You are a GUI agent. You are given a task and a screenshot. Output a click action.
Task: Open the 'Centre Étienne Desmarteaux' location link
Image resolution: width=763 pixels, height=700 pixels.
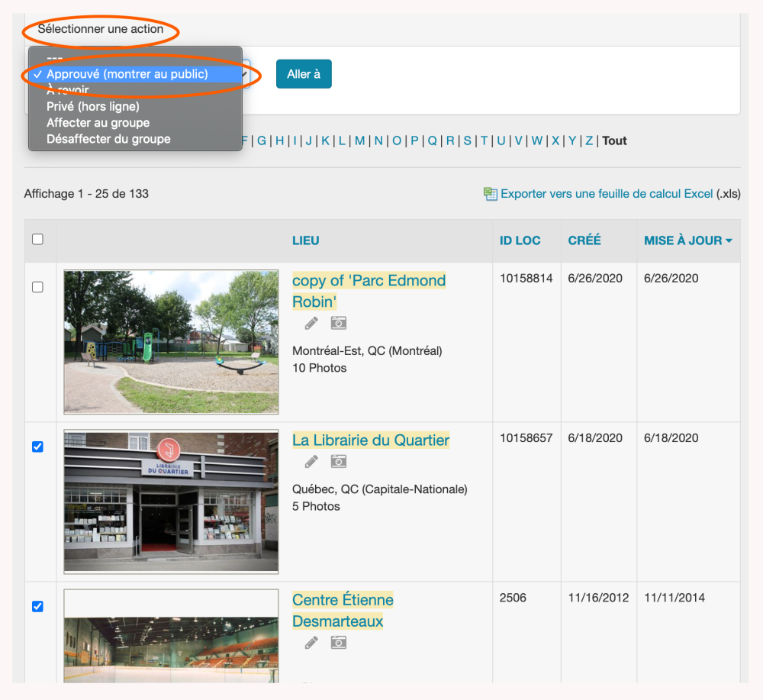tap(343, 611)
